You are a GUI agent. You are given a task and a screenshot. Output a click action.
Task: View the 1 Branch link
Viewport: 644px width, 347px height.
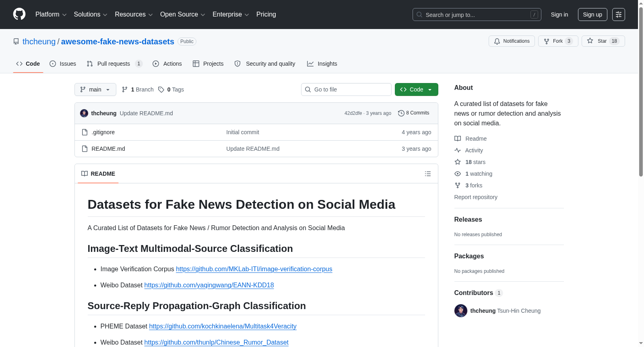click(138, 89)
